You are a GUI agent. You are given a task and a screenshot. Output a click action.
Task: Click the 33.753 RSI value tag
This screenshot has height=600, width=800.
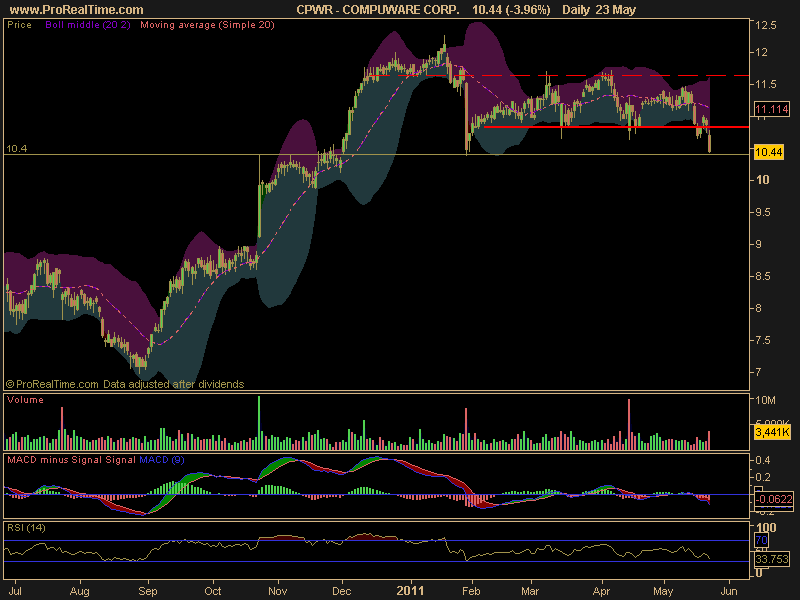pyautogui.click(x=772, y=559)
